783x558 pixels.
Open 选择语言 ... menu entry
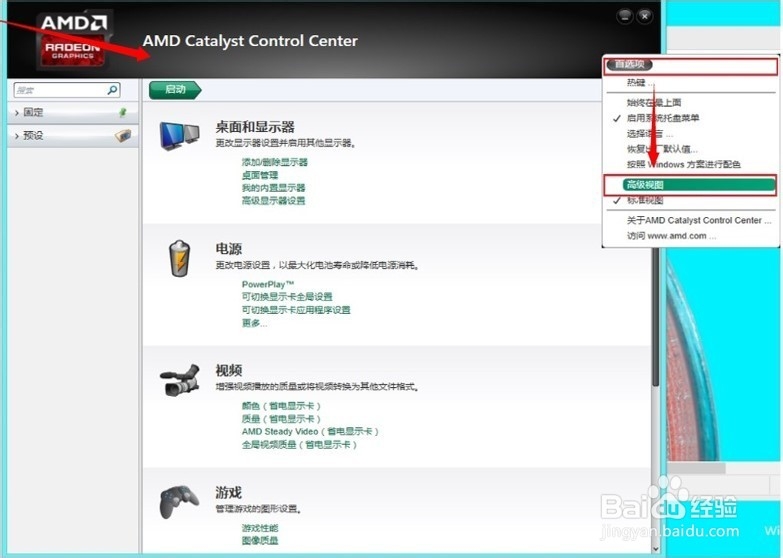(x=650, y=133)
